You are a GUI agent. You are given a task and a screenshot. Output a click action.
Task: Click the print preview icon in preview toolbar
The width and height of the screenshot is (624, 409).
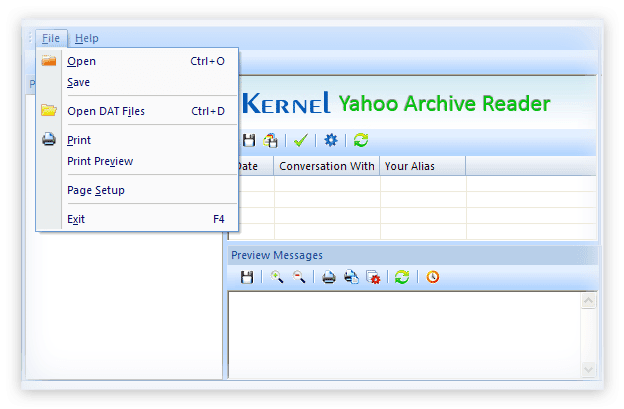tap(351, 277)
